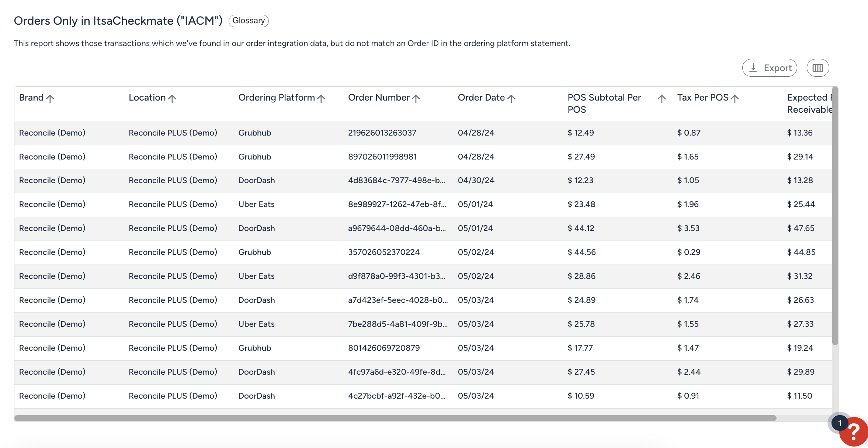868x448 pixels.
Task: Select order number 219626013263037
Action: point(382,133)
